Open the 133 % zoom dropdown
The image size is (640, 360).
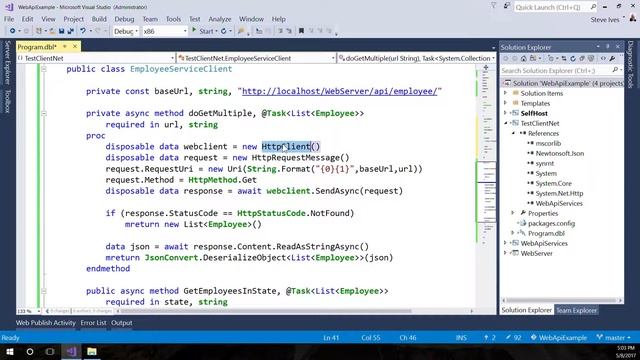28,311
